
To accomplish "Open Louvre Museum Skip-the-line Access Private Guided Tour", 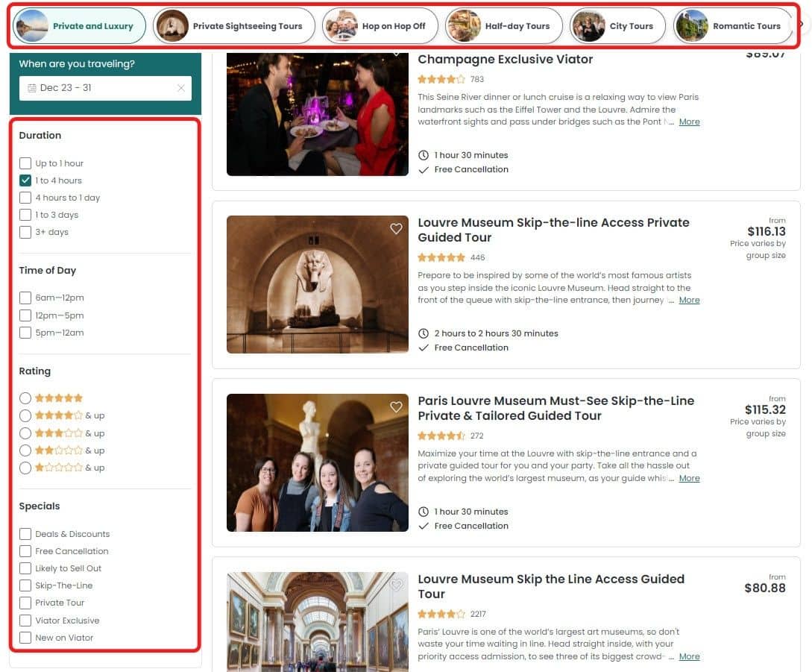I will pos(553,230).
